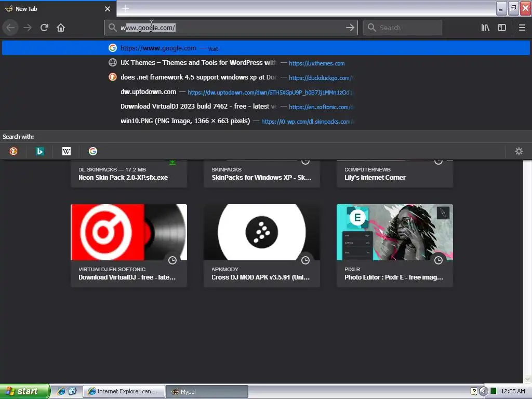532x399 pixels.
Task: Click history clock icon on Pixlr tile
Action: tap(438, 260)
